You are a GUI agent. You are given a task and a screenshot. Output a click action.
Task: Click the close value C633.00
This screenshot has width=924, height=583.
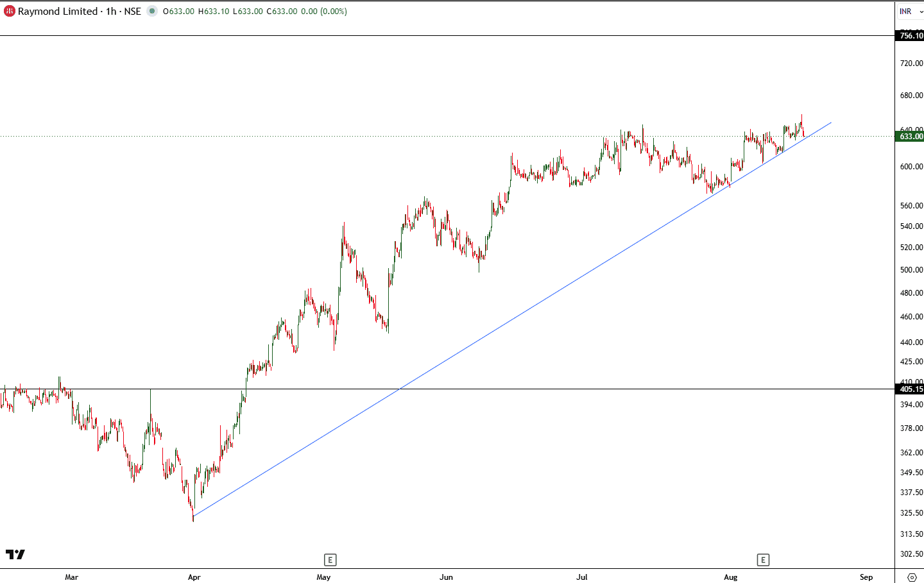[282, 11]
